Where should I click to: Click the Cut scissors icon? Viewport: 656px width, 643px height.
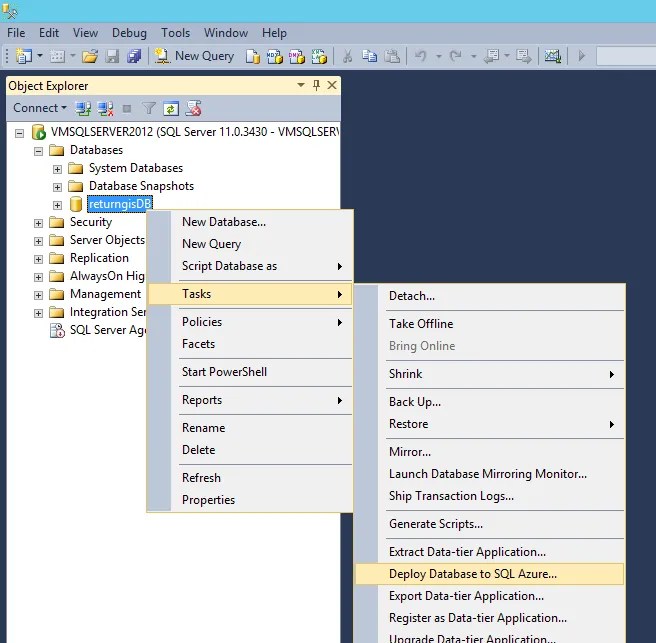pos(347,56)
